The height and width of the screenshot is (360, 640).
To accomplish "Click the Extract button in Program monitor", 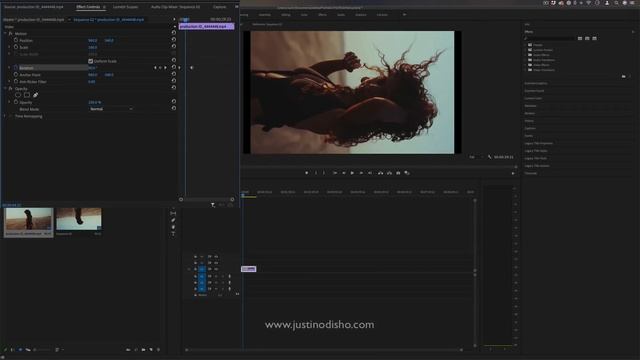I will (389, 173).
